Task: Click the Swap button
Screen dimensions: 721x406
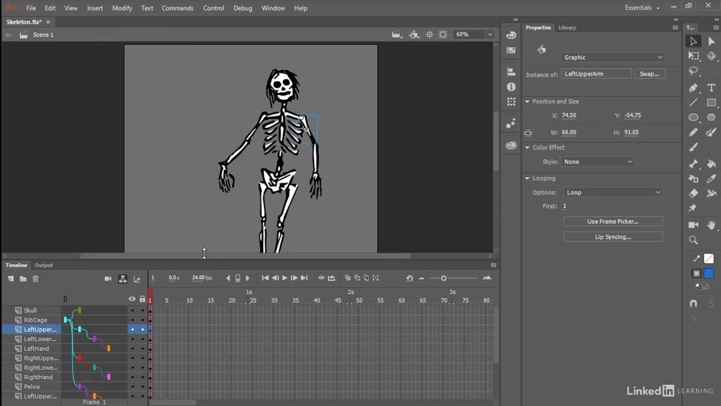Action: (x=649, y=73)
